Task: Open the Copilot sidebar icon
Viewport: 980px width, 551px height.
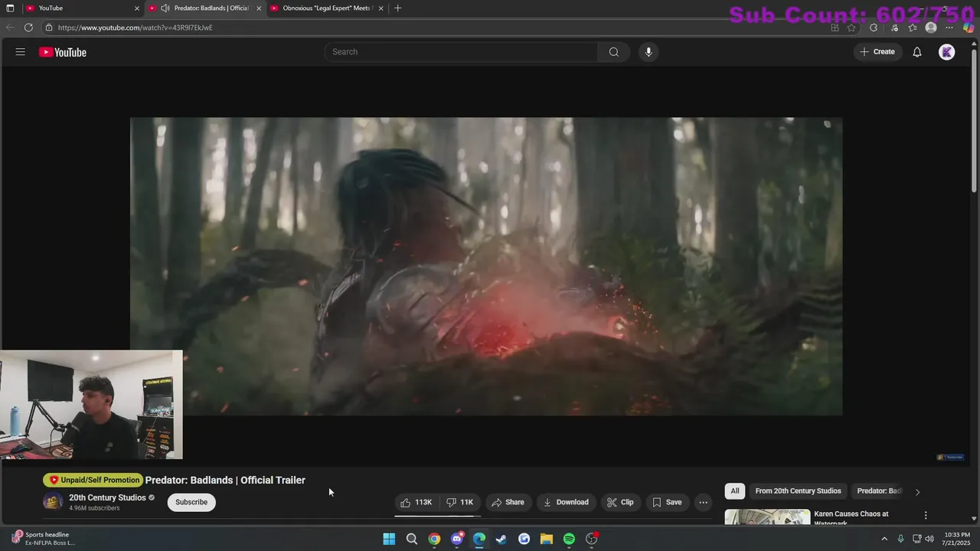Action: [969, 28]
